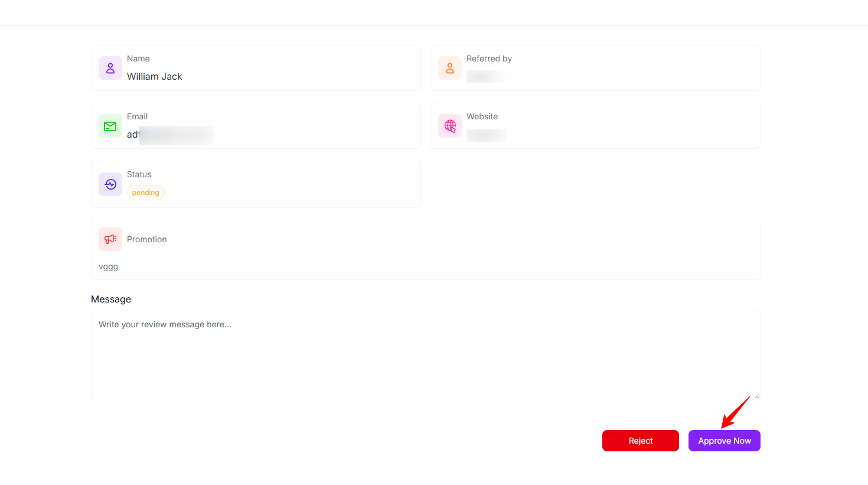Click the red megaphone Promotion icon
This screenshot has height=485, width=868.
pyautogui.click(x=110, y=239)
